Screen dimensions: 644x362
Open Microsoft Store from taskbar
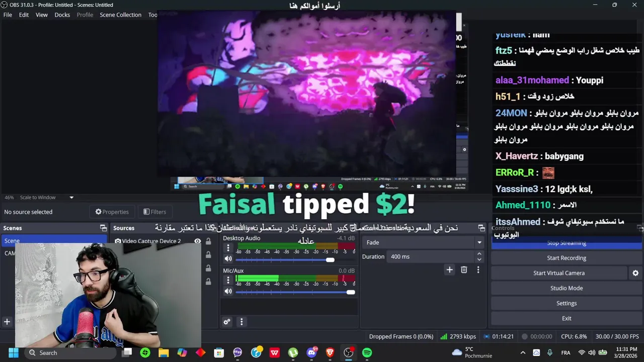point(219,353)
